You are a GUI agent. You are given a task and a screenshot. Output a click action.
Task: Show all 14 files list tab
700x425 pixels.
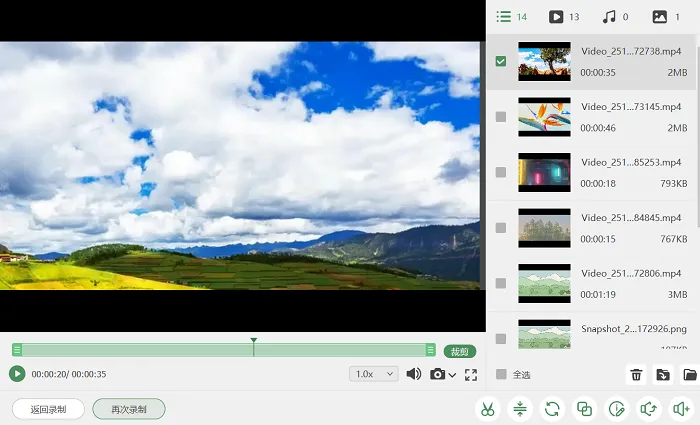[512, 17]
